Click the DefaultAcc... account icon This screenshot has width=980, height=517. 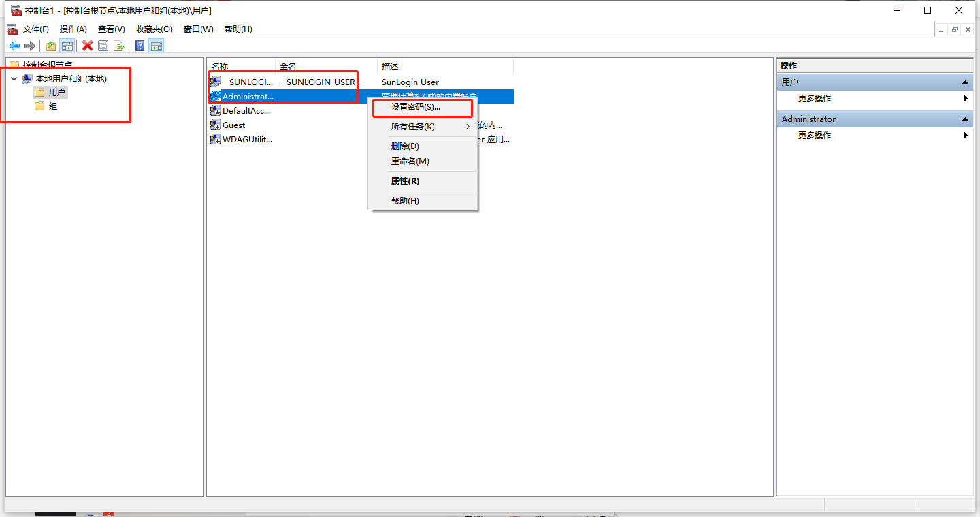(216, 110)
